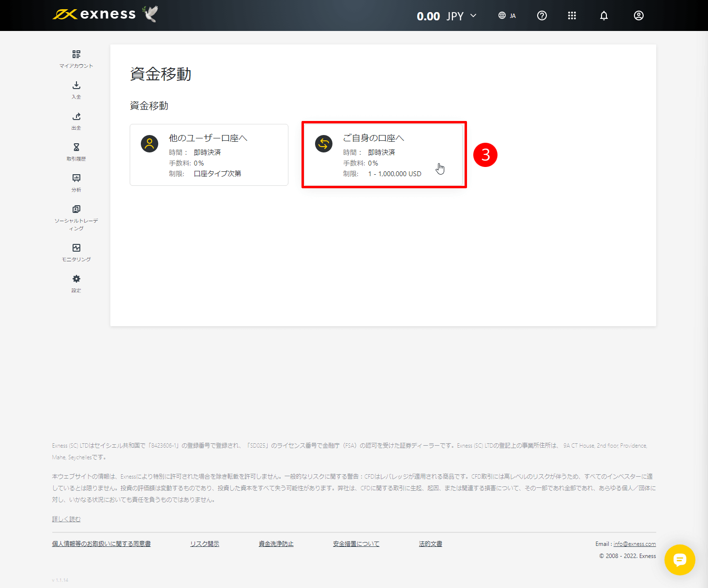
Task: Start the live chat bubble
Action: tap(680, 560)
